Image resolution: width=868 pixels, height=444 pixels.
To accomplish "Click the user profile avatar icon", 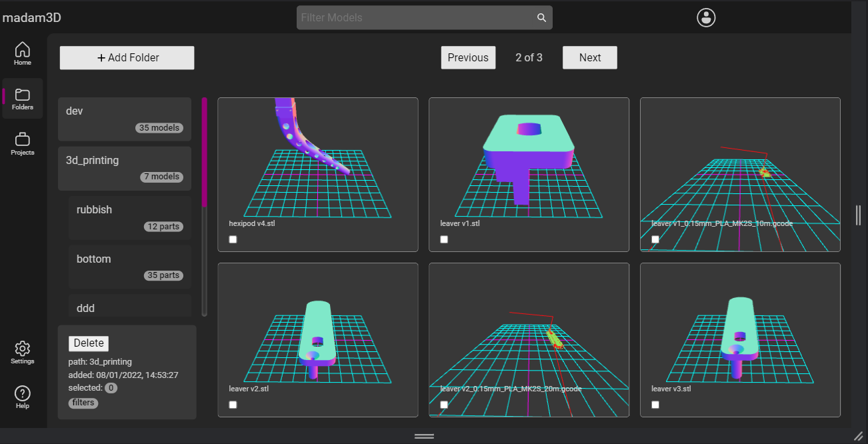I will point(706,18).
